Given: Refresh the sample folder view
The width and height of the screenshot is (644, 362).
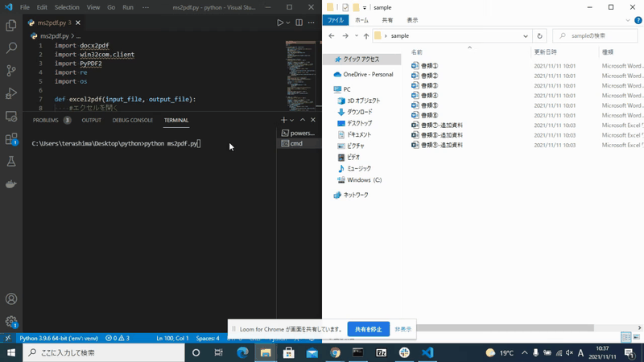Looking at the screenshot, I should click(x=539, y=35).
